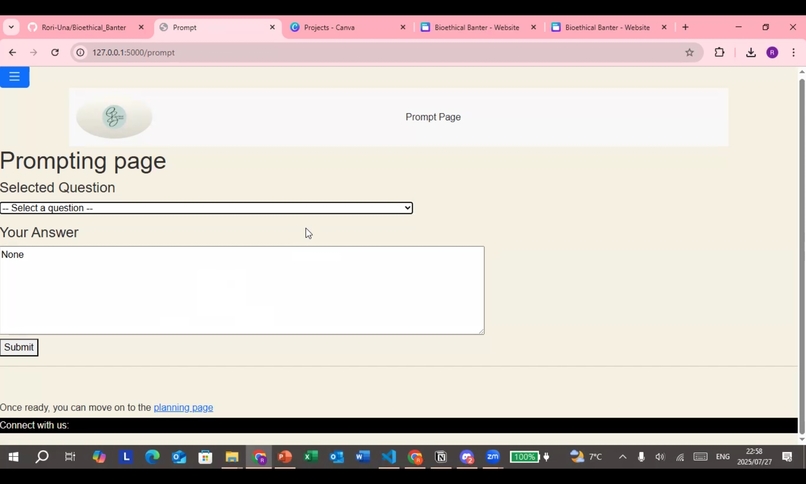Screen dimensions: 806x484
Task: Close the Rori-Una/Bioethical_Banter tab
Action: [x=141, y=27]
